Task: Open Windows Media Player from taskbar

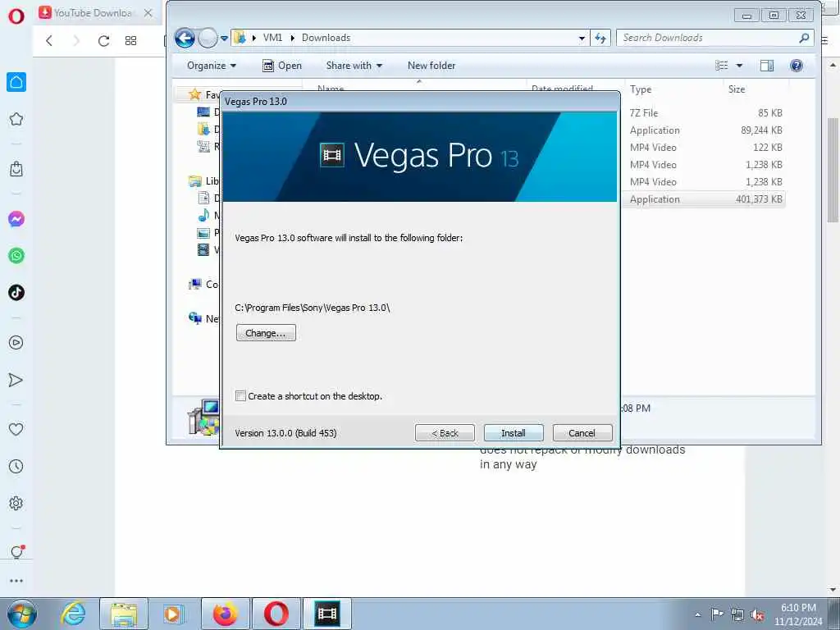Action: 172,614
